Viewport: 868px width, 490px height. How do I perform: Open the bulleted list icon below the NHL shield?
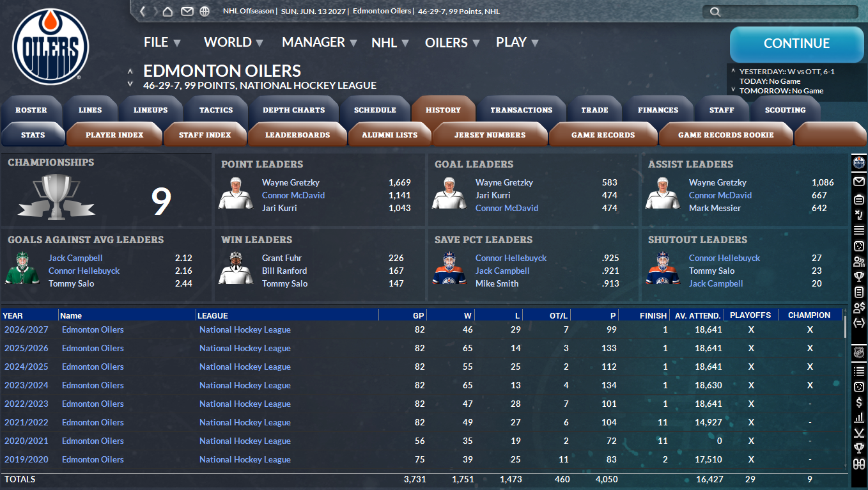tap(859, 372)
